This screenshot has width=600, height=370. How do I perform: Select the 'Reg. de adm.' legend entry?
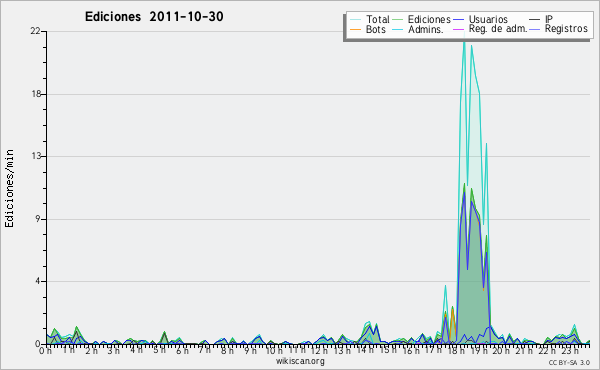coord(498,29)
